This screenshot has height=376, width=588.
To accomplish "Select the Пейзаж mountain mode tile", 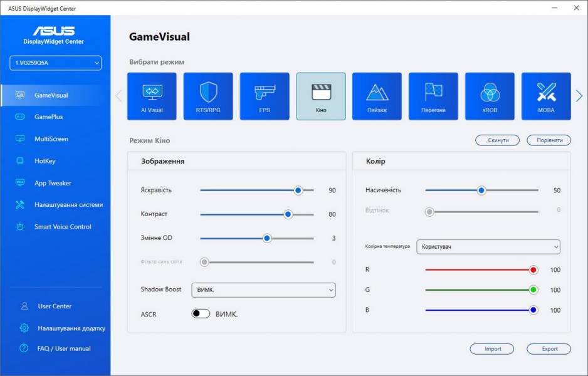I will 377,97.
